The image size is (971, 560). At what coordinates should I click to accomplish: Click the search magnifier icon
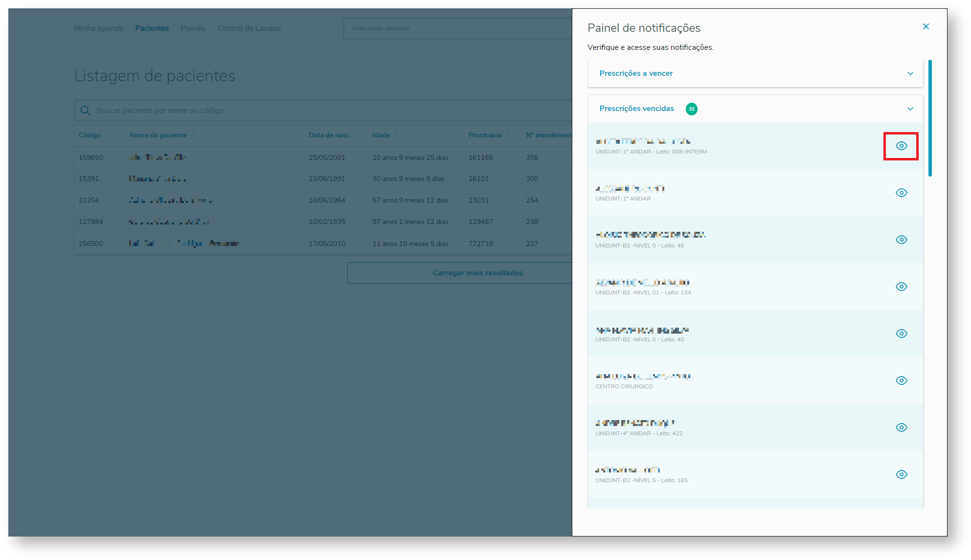[x=85, y=111]
